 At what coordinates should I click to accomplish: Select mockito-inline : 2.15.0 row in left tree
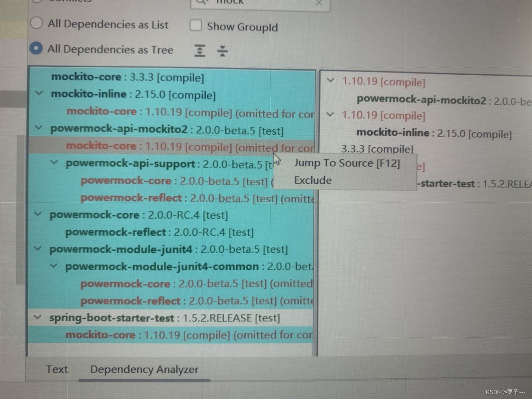pyautogui.click(x=172, y=94)
